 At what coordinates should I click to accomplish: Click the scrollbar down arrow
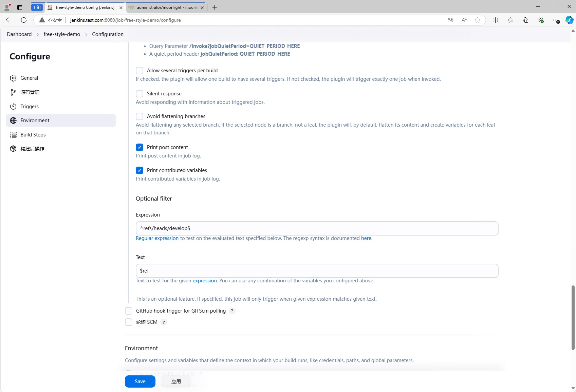pyautogui.click(x=573, y=388)
